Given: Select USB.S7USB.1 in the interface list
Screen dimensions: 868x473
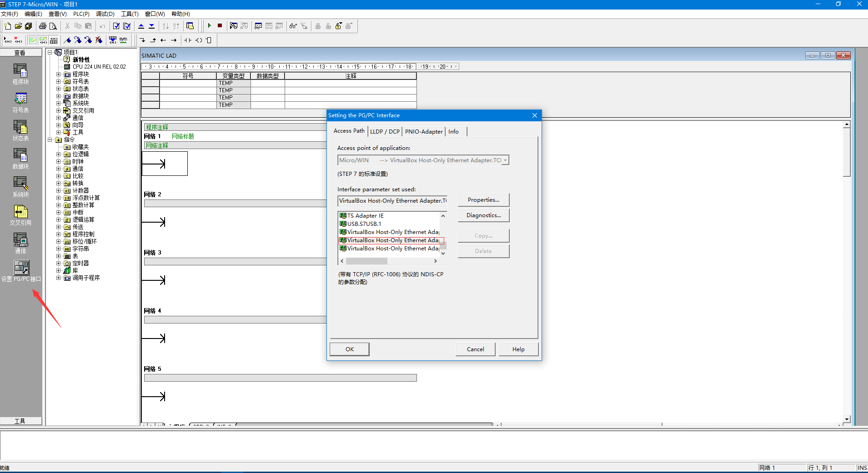Looking at the screenshot, I should point(364,224).
